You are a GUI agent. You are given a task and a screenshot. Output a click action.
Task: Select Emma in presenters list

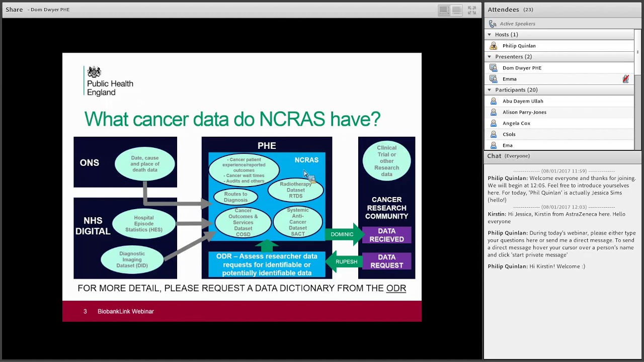pos(559,79)
